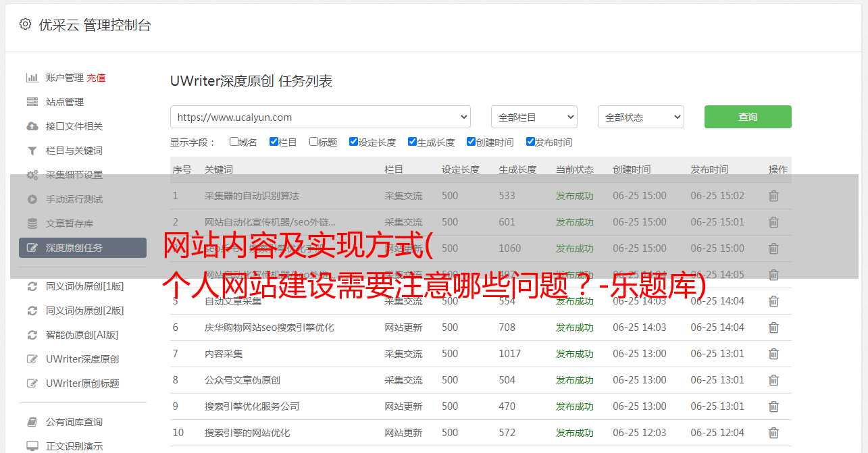Uncheck the 发布时间 display field checkbox
The width and height of the screenshot is (868, 453).
(x=530, y=142)
